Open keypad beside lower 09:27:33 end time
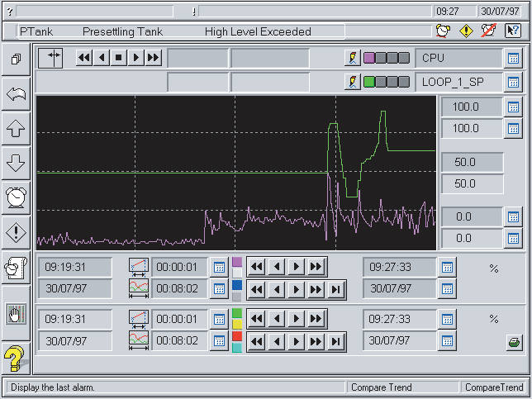This screenshot has width=532, height=399. click(447, 319)
